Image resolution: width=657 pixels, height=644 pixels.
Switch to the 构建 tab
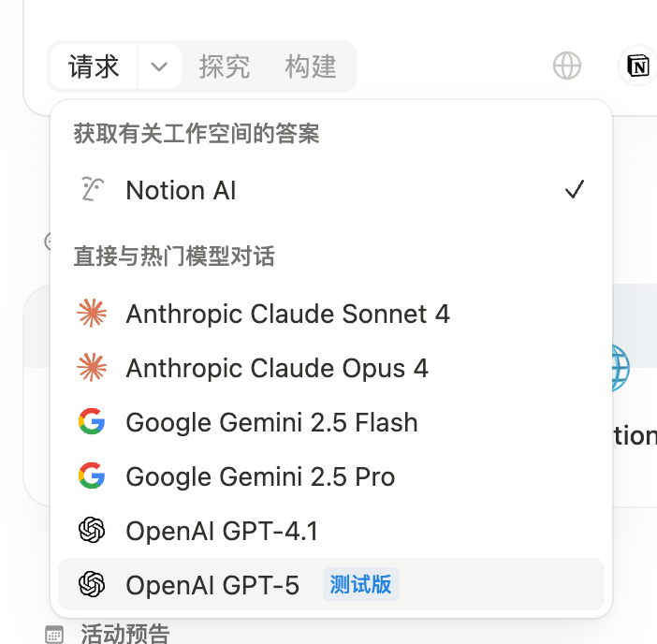(311, 66)
